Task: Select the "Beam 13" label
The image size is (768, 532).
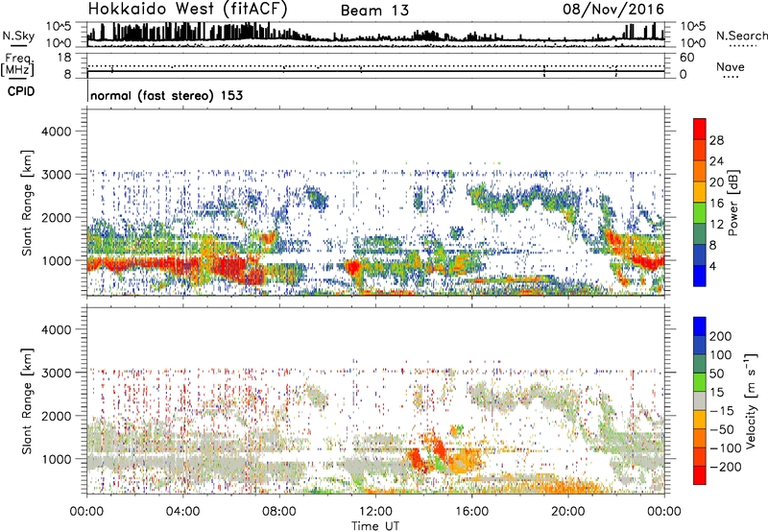Action: [374, 11]
